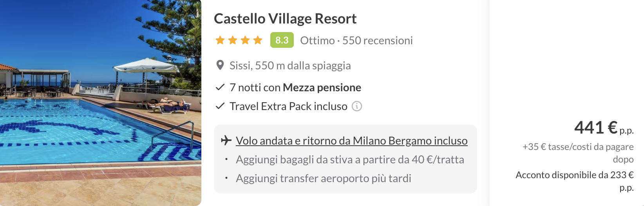Click the location pin icon before Sissi
Screen dimensions: 644x206
220,65
